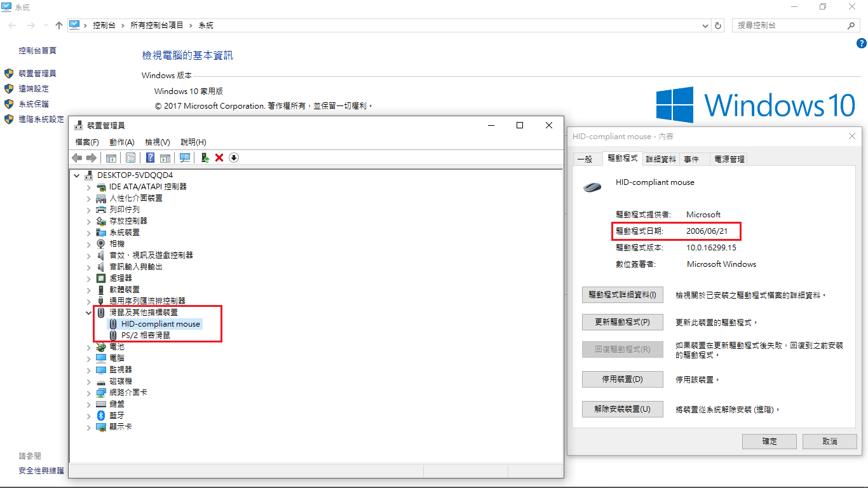Open the 檔案(F) menu
Image resolution: width=868 pixels, height=488 pixels.
pyautogui.click(x=87, y=142)
